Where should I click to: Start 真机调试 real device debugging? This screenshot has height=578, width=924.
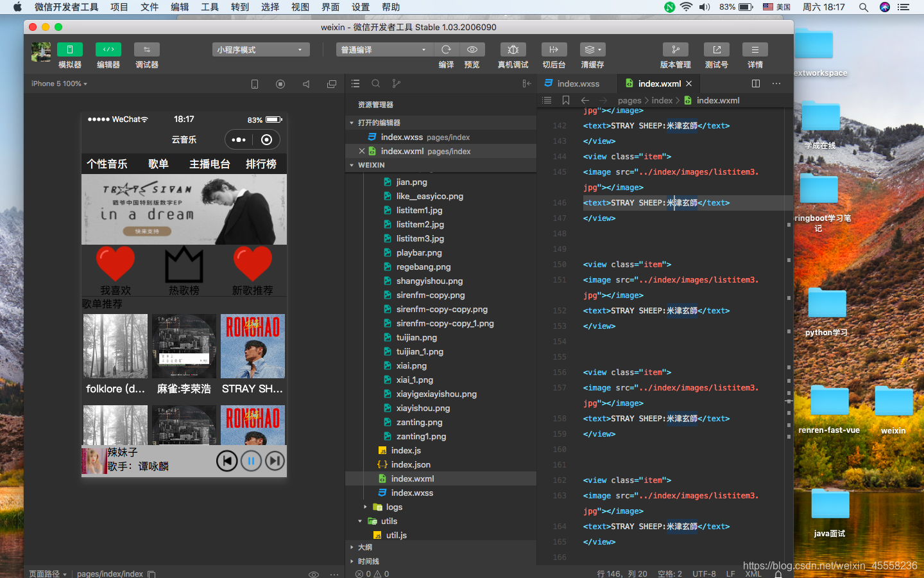click(513, 49)
